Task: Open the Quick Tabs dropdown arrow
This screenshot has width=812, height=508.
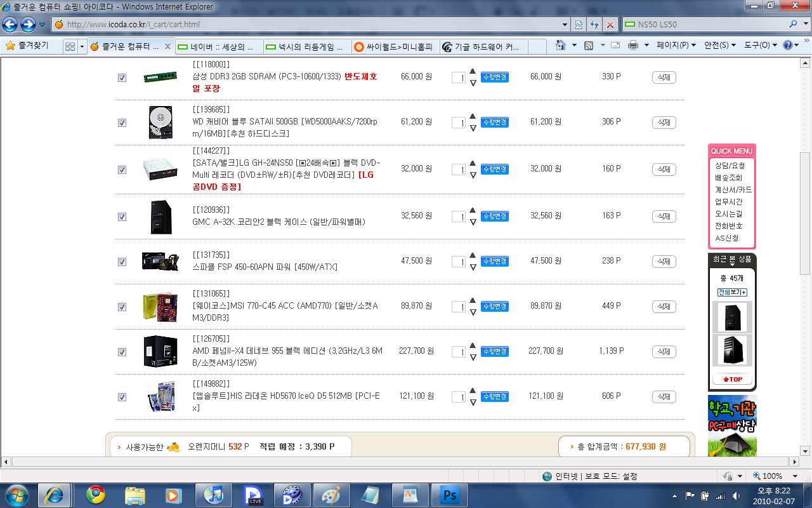Action: (x=82, y=46)
